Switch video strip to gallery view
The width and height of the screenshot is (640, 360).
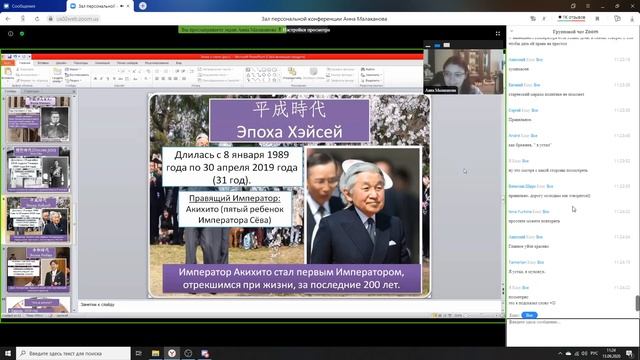point(447,45)
